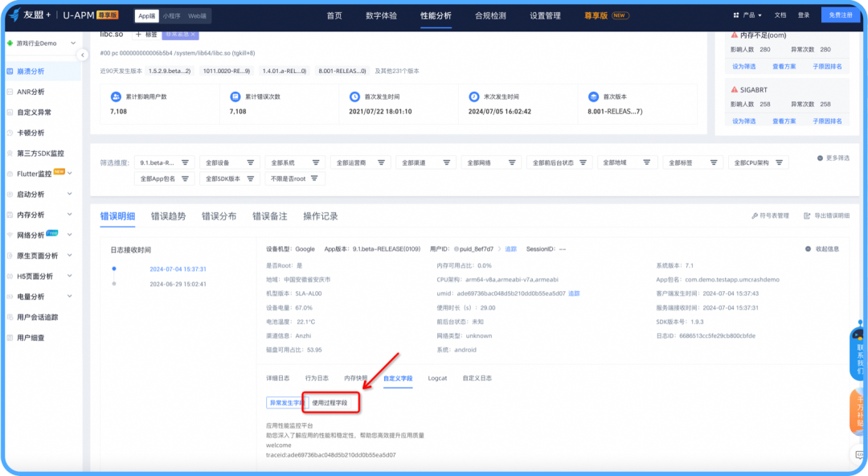This screenshot has width=868, height=476.
Task: Open the 全部系统 filter dropdown
Action: point(295,163)
